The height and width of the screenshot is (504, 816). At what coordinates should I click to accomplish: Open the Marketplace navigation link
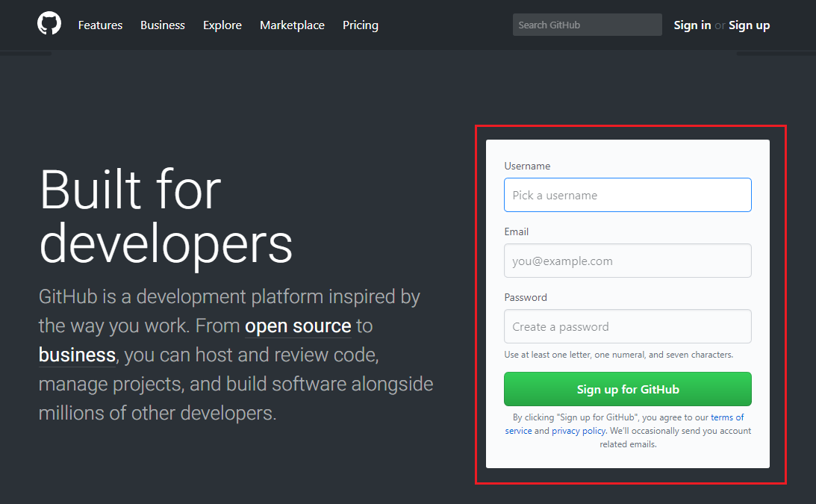[292, 25]
